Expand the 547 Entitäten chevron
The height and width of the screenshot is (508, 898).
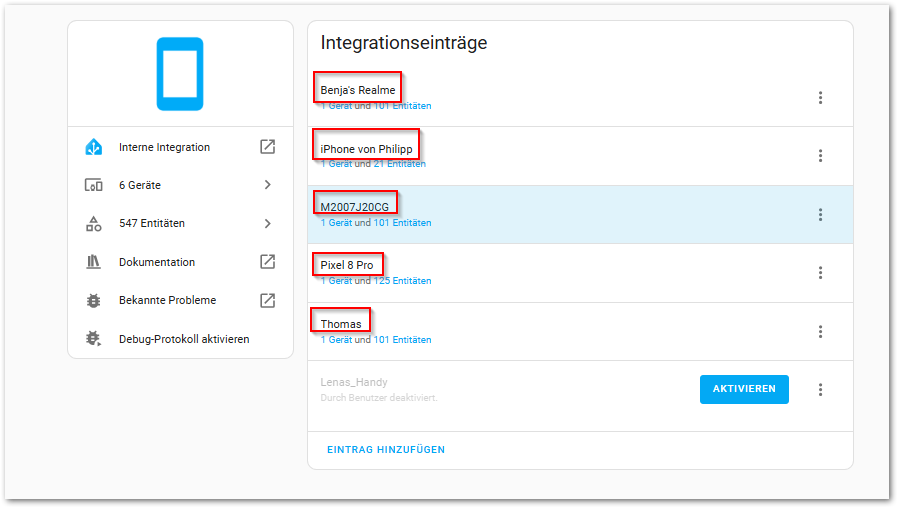tap(267, 224)
